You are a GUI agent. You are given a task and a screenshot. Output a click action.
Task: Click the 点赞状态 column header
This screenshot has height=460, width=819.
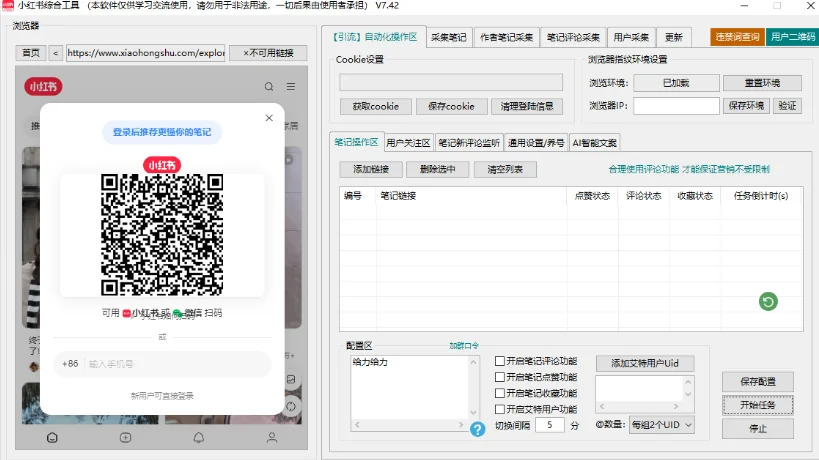[592, 196]
